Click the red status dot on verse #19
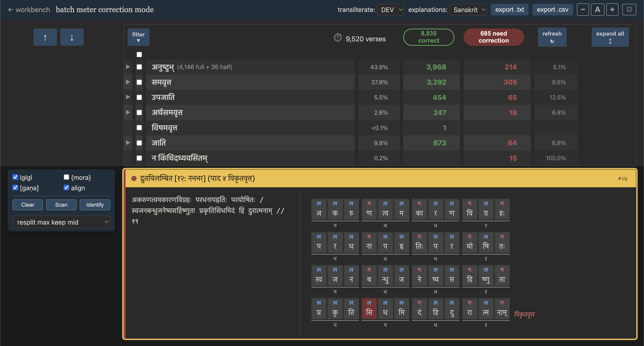644x346 pixels. pyautogui.click(x=134, y=178)
